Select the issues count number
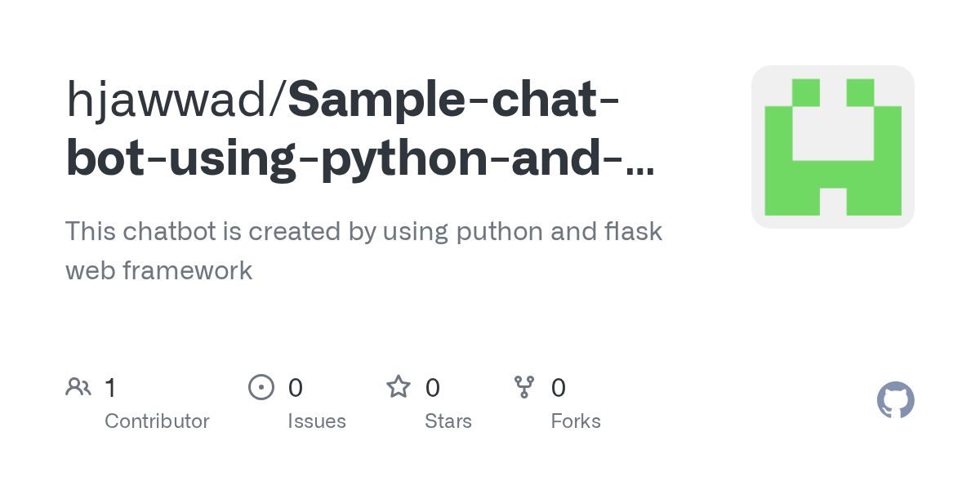Screen dimensions: 980x490 296,387
